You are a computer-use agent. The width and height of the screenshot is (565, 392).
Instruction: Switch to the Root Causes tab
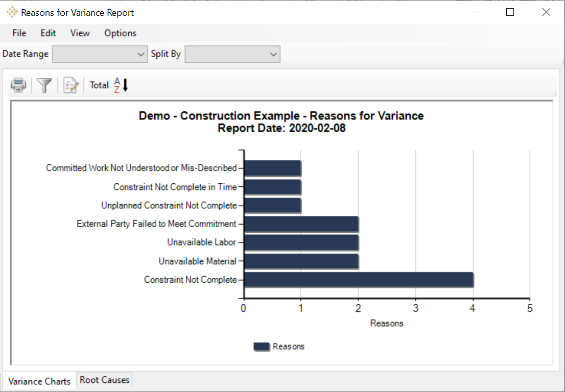[105, 380]
